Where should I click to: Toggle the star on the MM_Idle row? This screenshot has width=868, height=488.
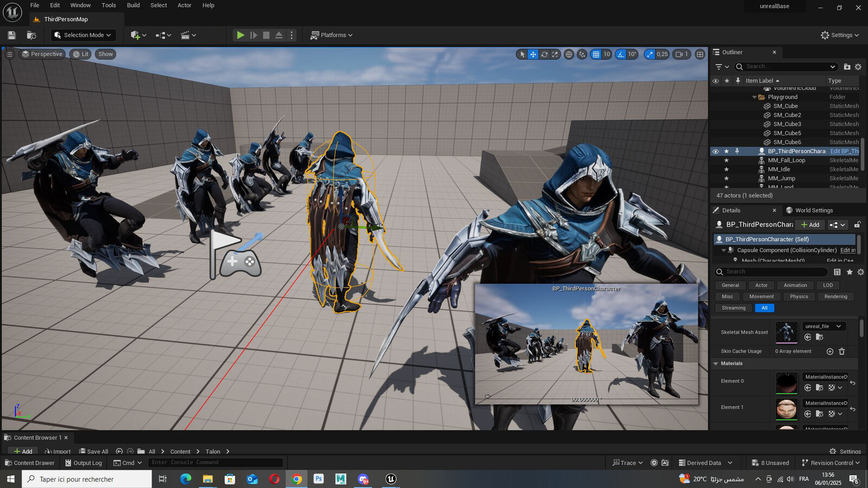726,169
